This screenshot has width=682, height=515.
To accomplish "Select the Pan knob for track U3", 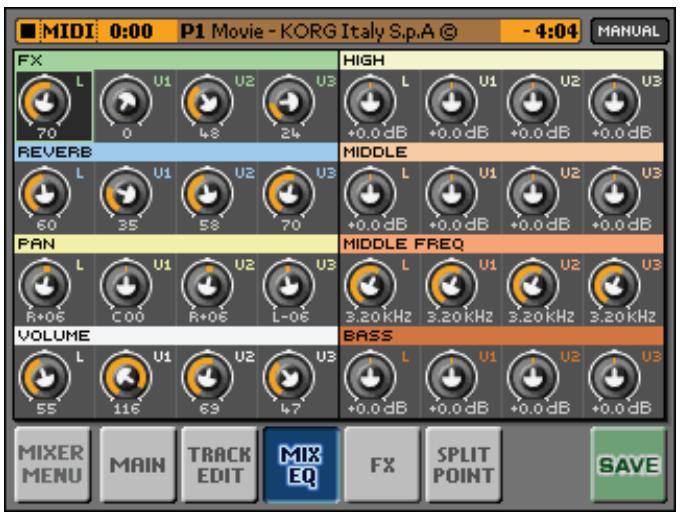I will tap(289, 285).
